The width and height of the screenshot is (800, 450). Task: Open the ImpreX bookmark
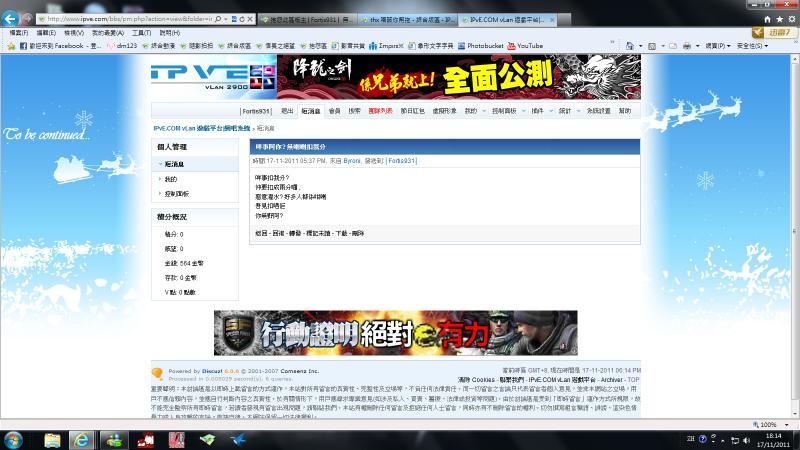coord(386,46)
